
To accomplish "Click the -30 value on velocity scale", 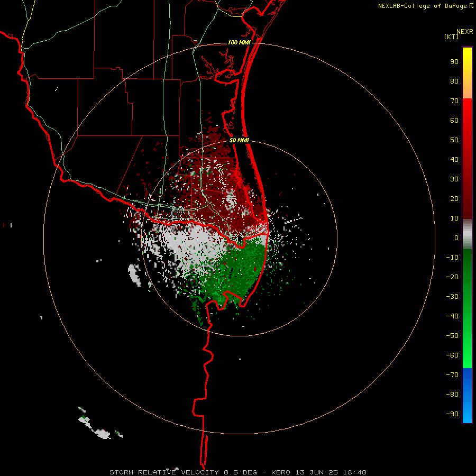I will click(x=452, y=297).
